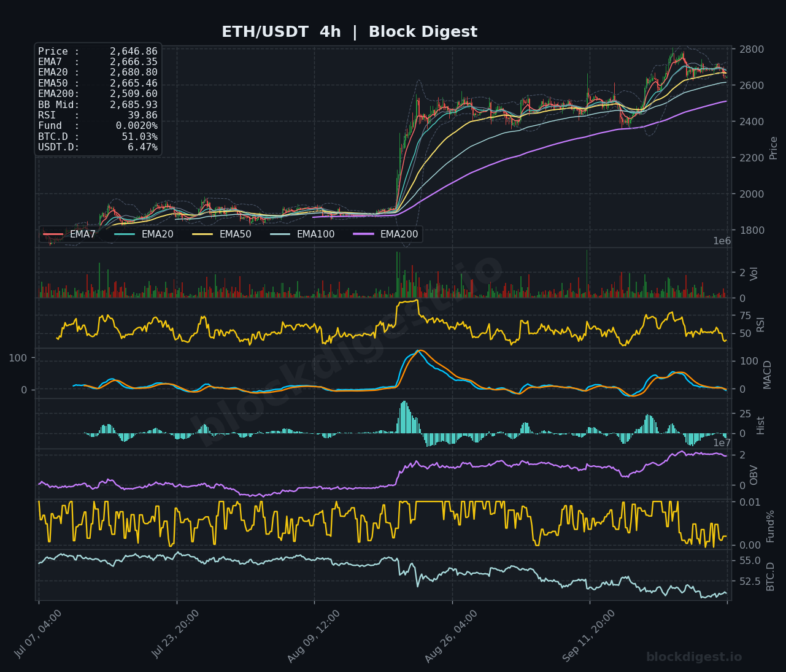
Task: Click the chart title "ETH/USDT 4h | Block Digest"
Action: coord(349,32)
